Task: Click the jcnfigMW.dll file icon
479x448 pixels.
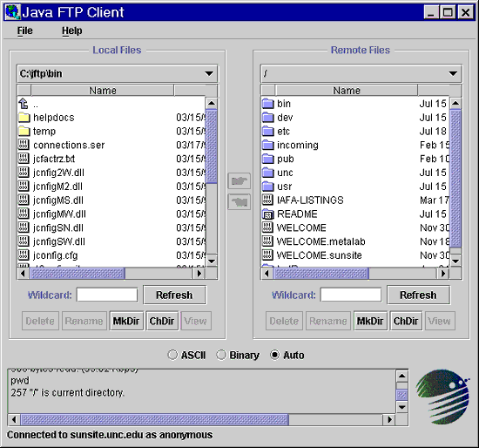Action: pos(24,214)
